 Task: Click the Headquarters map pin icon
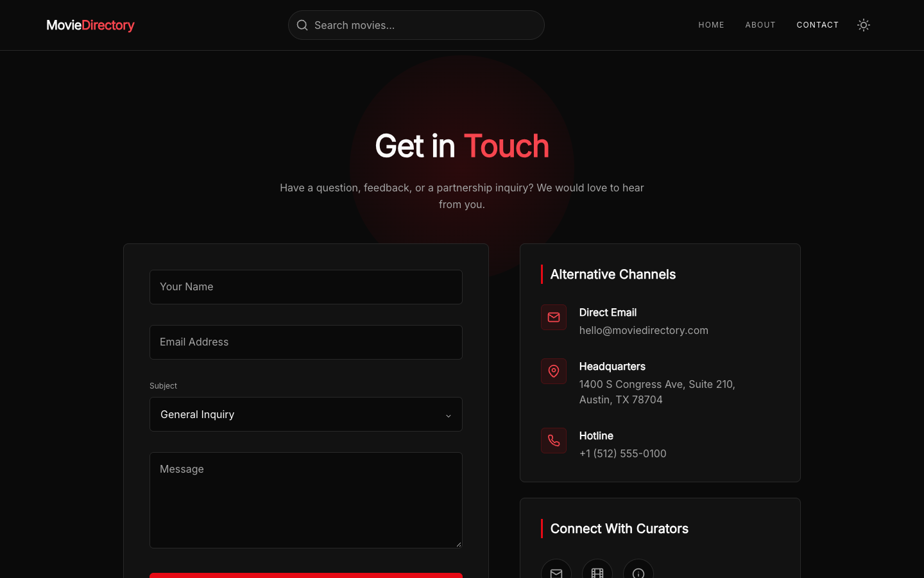pyautogui.click(x=554, y=371)
